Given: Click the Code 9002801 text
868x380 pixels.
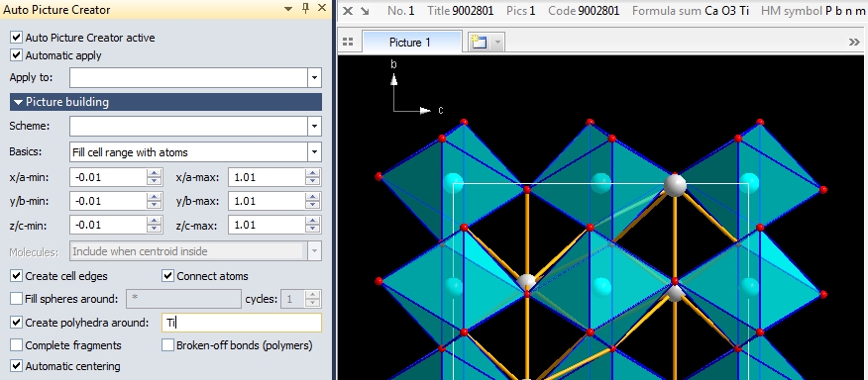Looking at the screenshot, I should pos(584,11).
